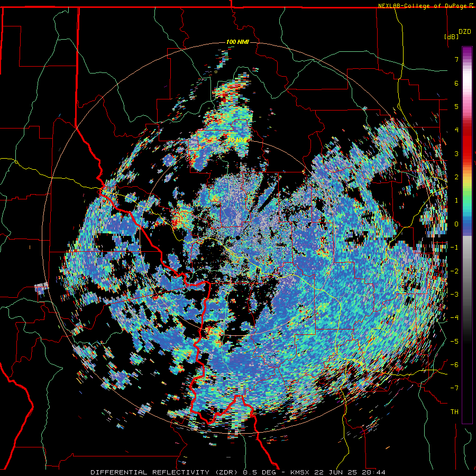Click the legend value -2
The width and height of the screenshot is (476, 476).
454,271
